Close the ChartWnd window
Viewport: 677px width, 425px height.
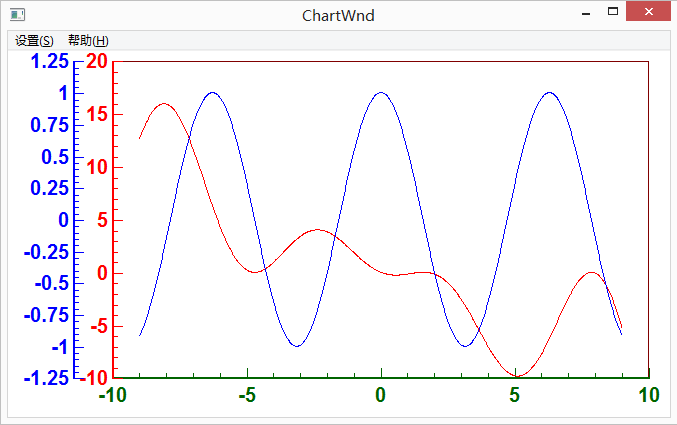click(x=649, y=12)
